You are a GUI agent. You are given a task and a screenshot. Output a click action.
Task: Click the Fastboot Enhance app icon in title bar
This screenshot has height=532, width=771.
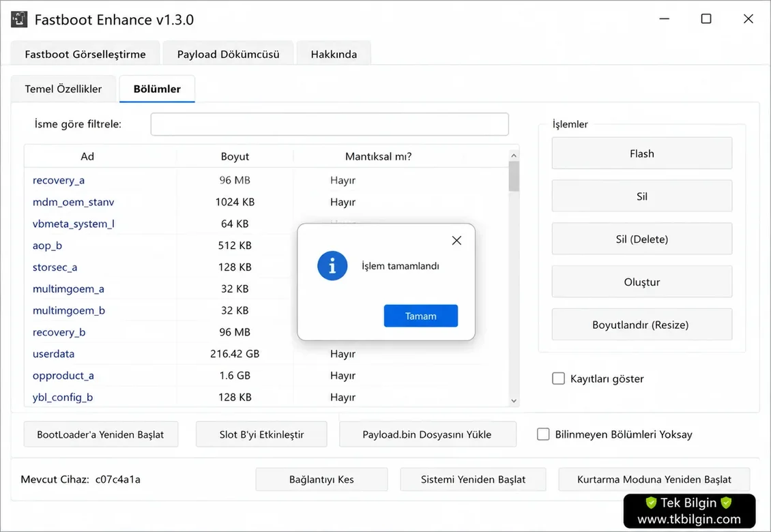19,19
